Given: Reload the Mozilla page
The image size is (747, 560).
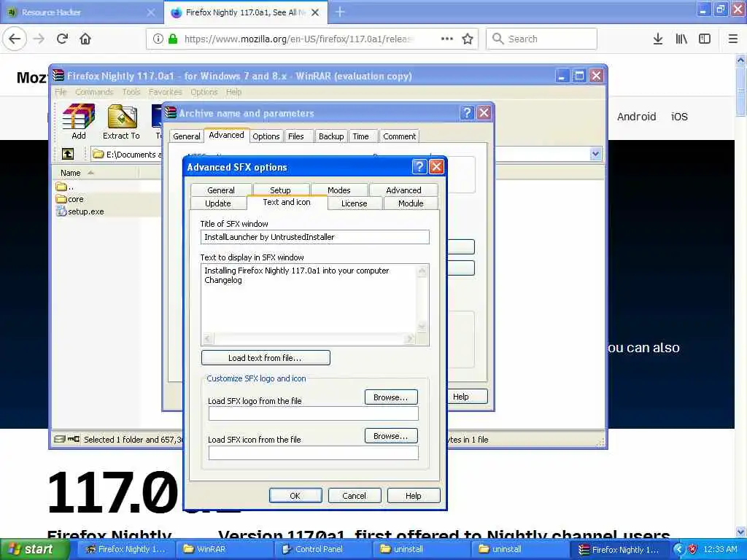Looking at the screenshot, I should click(x=62, y=39).
